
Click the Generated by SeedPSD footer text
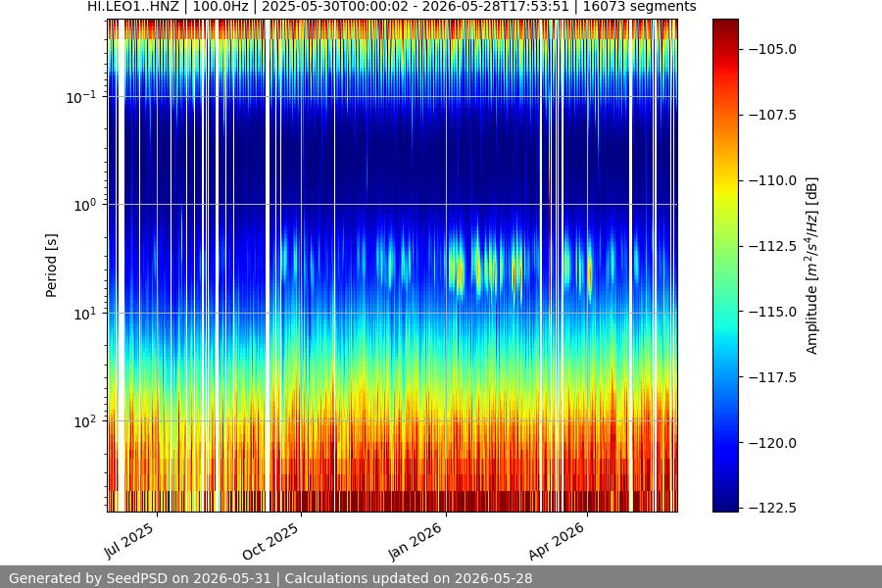point(270,578)
